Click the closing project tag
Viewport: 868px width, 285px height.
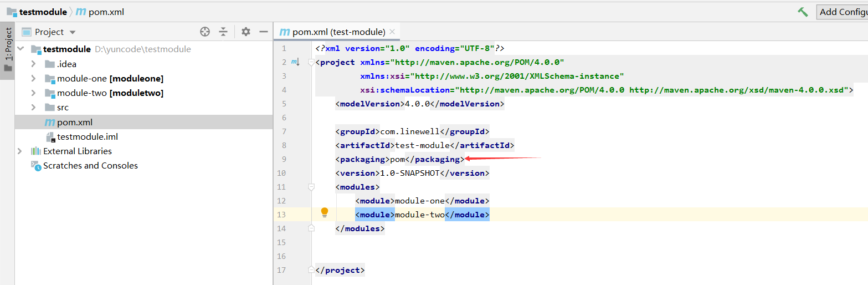click(340, 270)
